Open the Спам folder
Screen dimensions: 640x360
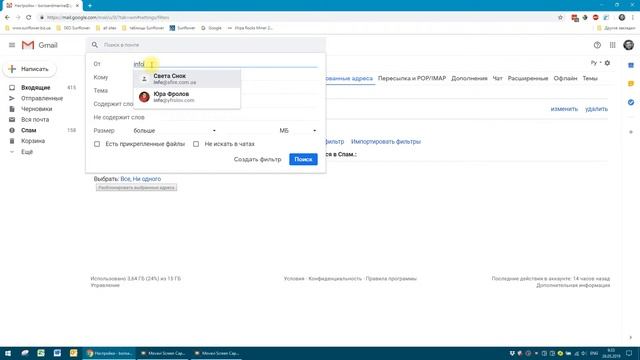tap(29, 130)
